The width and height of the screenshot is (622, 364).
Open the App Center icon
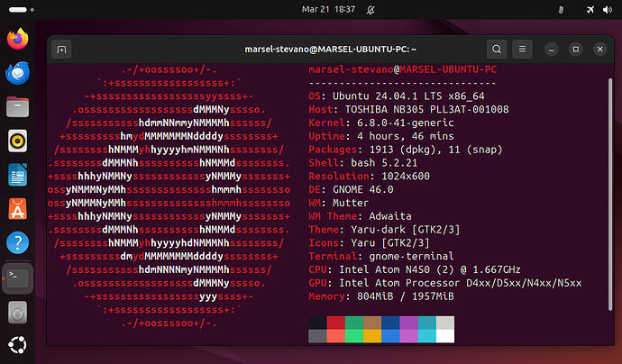(x=17, y=208)
